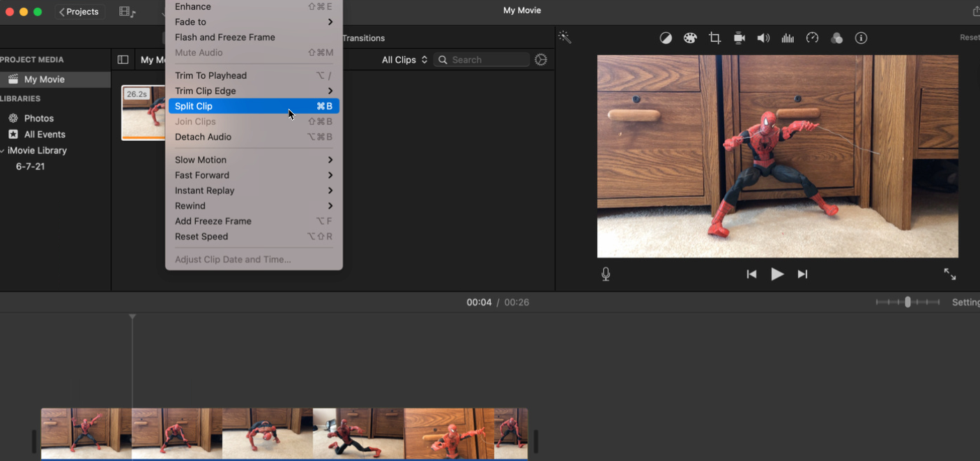
Task: Open timeline Settings
Action: pos(966,302)
